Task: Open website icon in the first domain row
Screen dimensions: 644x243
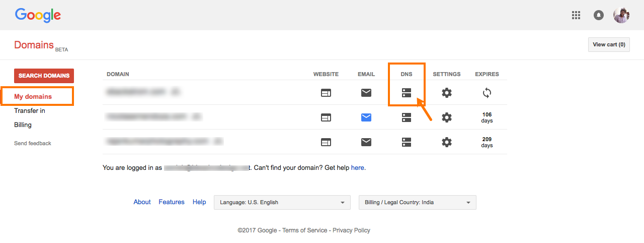Action: click(326, 93)
